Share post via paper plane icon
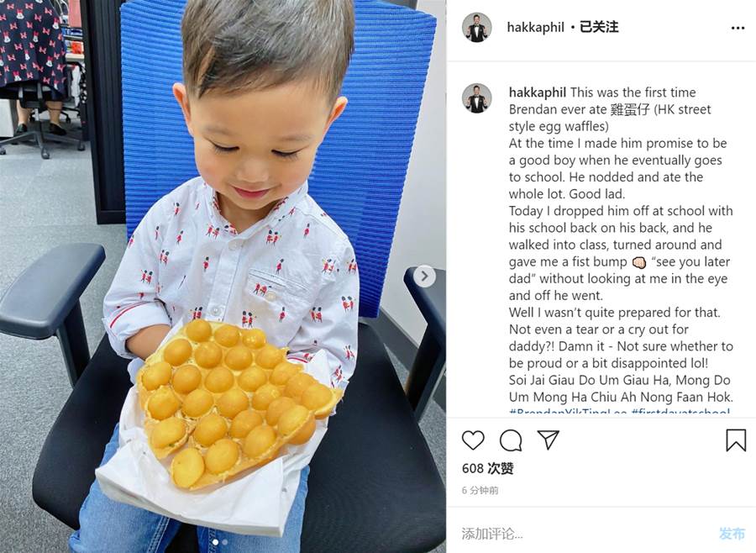The width and height of the screenshot is (756, 553). click(x=549, y=440)
